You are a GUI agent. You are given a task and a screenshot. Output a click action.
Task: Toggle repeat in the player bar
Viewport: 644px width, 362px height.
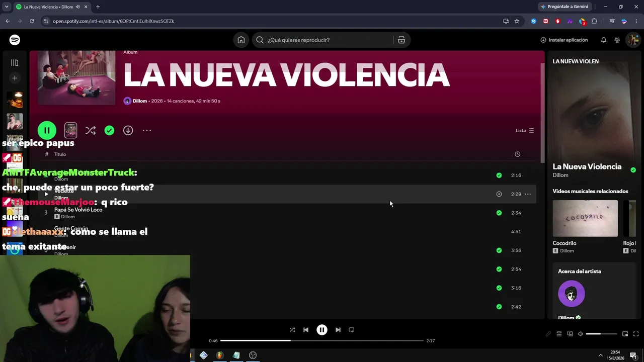tap(352, 330)
